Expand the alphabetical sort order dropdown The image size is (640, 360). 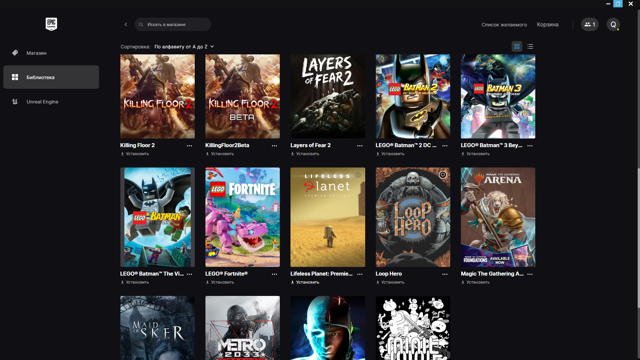[184, 47]
